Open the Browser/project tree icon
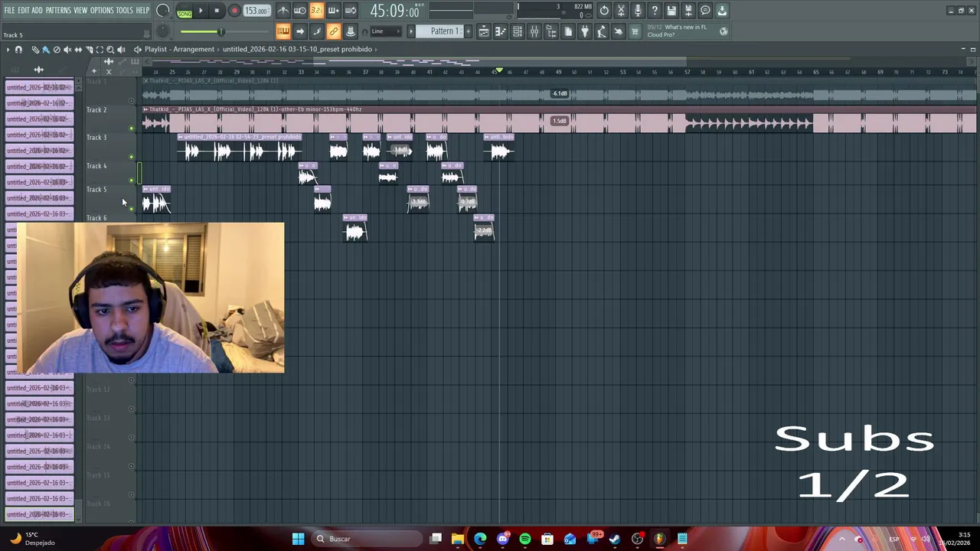The image size is (980, 551). 551,31
